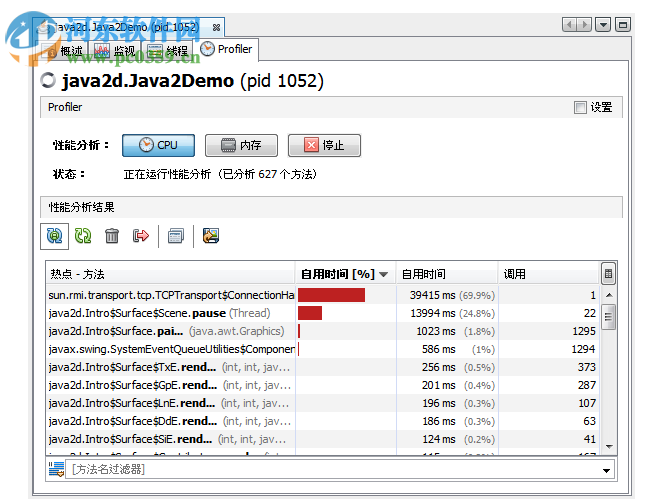
Task: Click the trash can reset results icon
Action: pos(112,236)
